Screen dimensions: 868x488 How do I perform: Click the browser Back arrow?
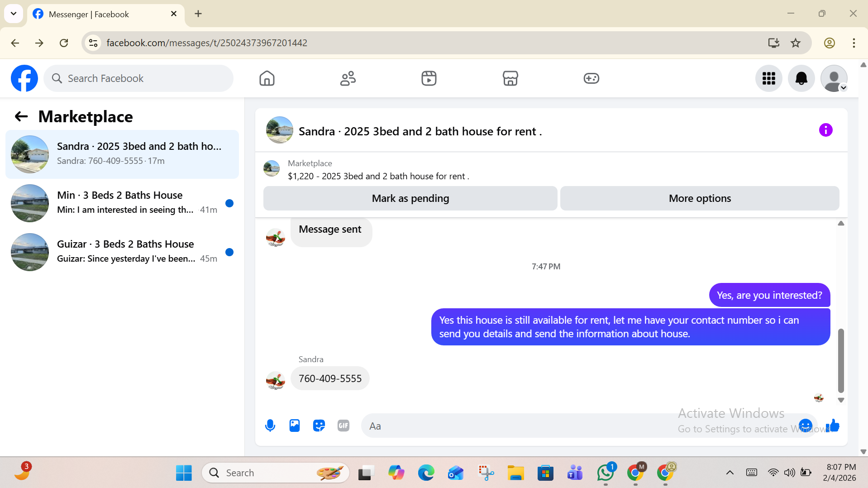point(15,43)
